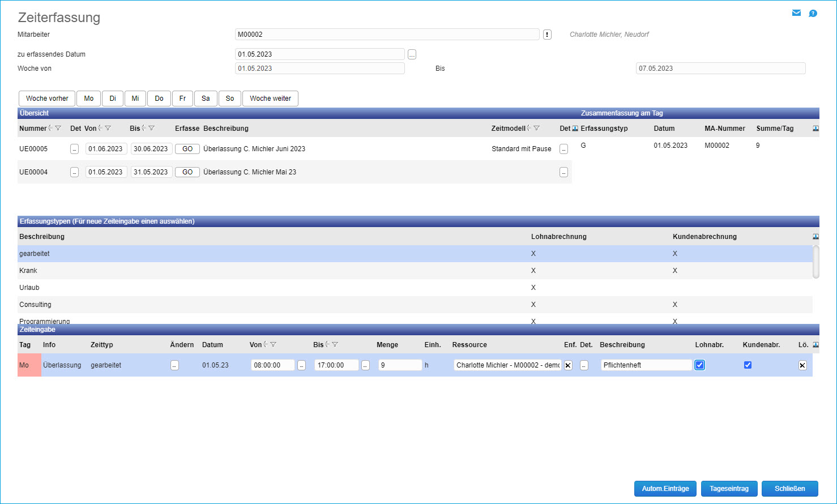Click GO for UE00005 Juni 2023
The height and width of the screenshot is (504, 837).
click(x=187, y=149)
